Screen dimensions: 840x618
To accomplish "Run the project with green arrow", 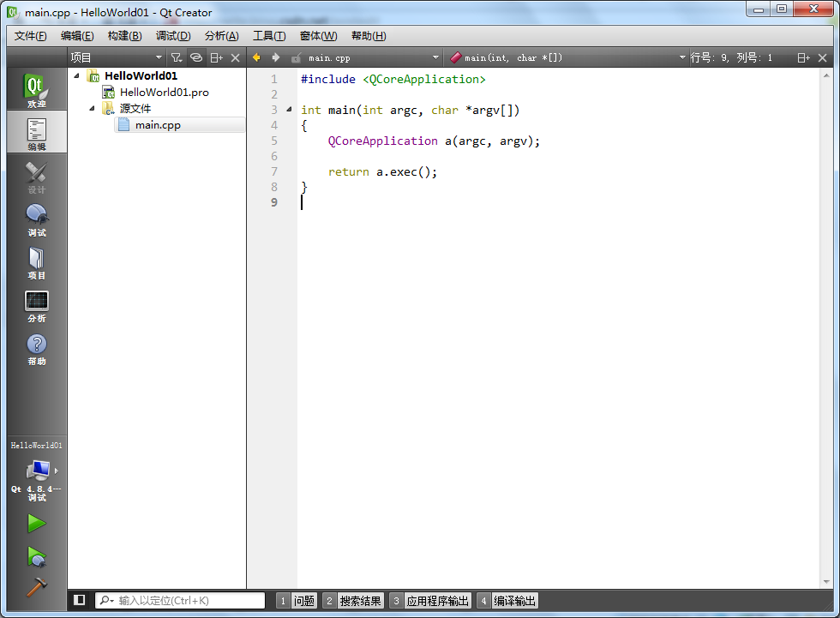I will tap(36, 523).
